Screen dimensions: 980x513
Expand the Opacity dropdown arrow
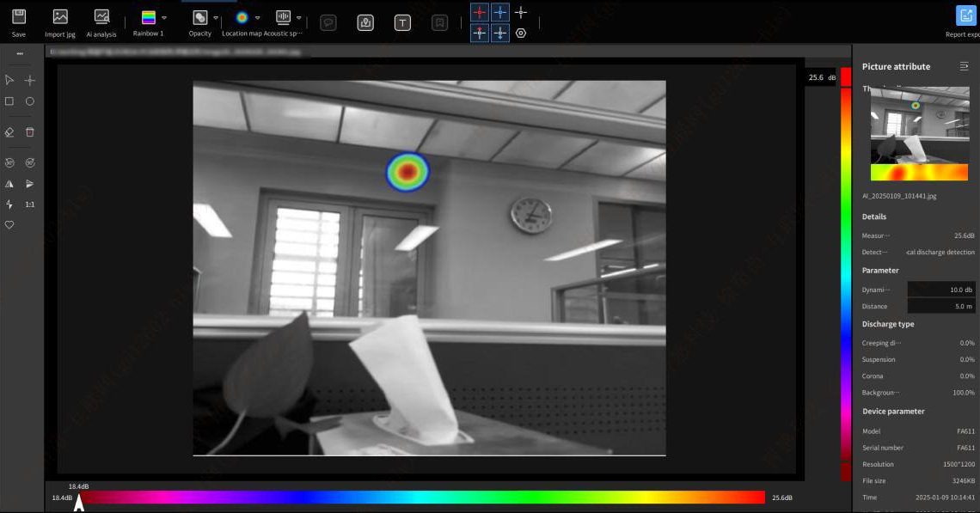click(216, 18)
